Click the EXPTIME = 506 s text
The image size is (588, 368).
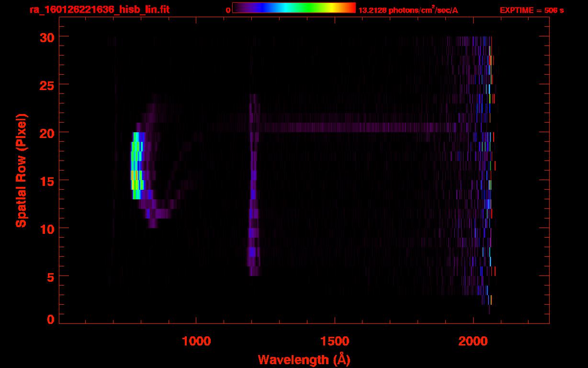531,10
